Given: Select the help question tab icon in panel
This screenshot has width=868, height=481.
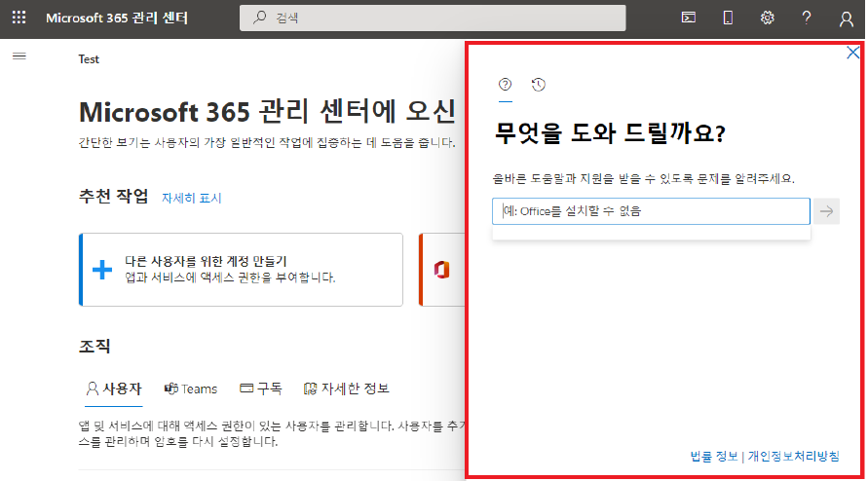Looking at the screenshot, I should pos(505,85).
